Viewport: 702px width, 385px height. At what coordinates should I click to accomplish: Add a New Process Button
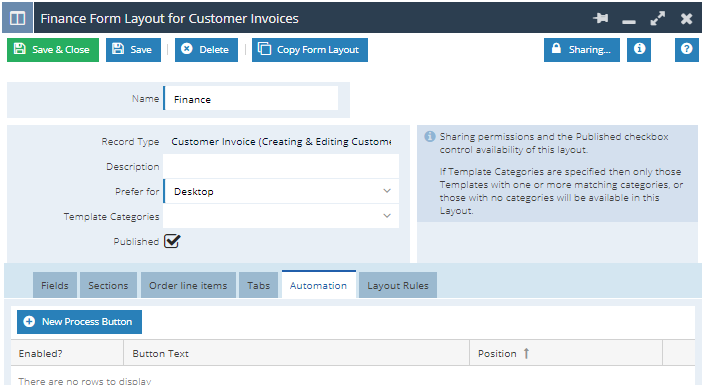click(79, 322)
